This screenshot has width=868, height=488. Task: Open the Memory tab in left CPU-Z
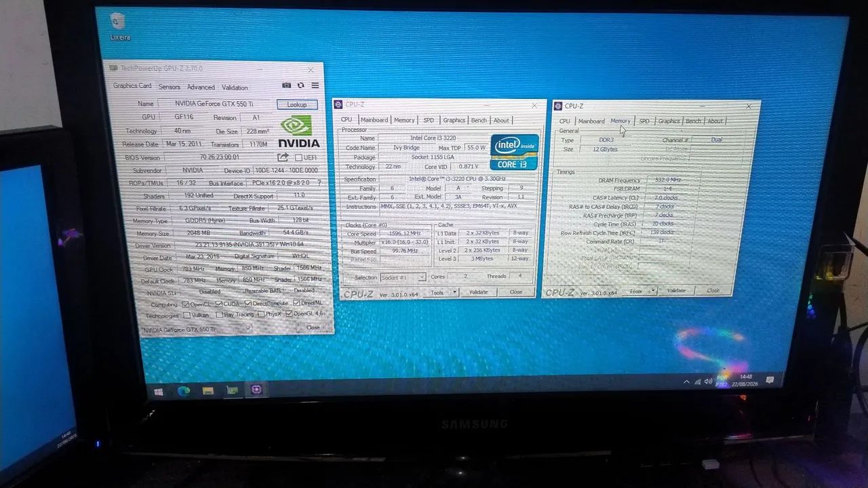click(404, 120)
